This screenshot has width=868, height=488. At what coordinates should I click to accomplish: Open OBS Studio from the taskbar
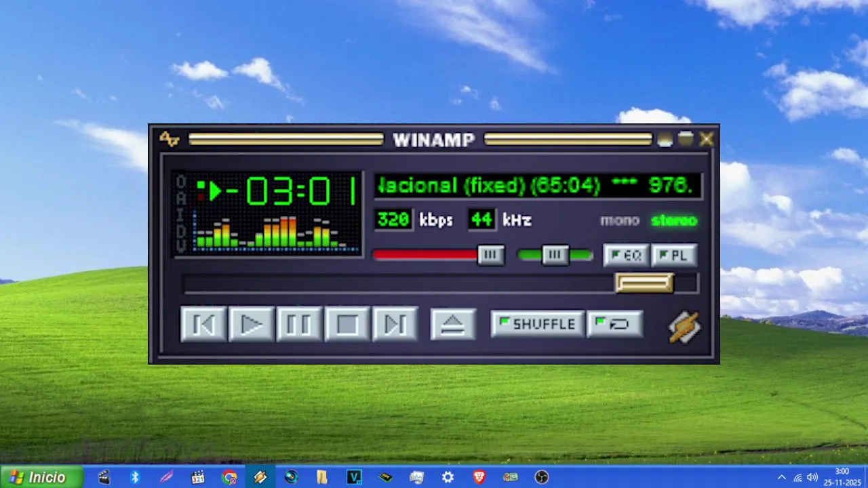point(541,477)
